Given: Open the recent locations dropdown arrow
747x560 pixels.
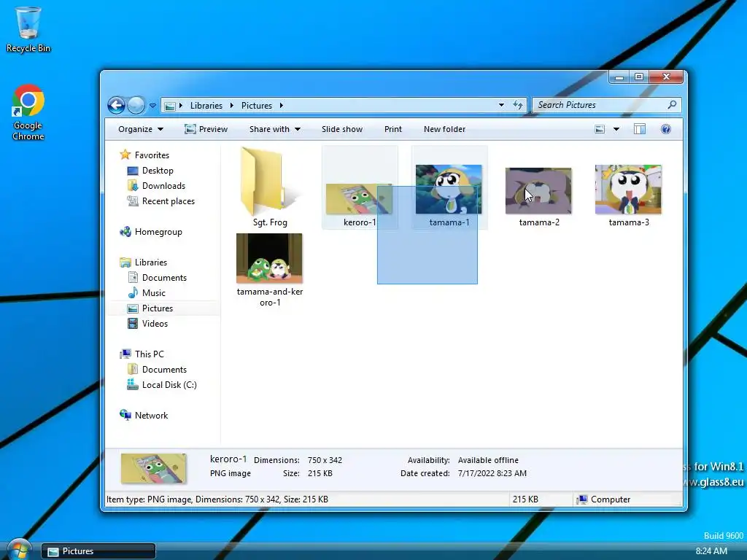Looking at the screenshot, I should (153, 106).
